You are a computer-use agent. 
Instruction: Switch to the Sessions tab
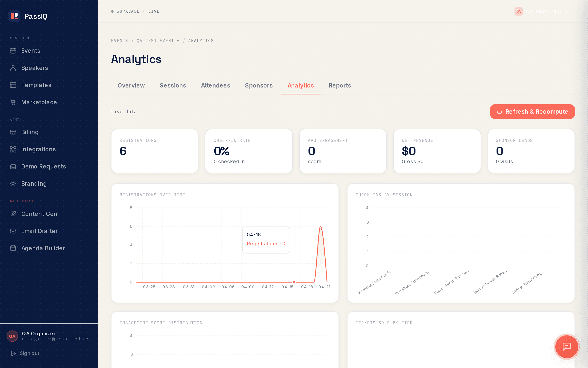[173, 85]
